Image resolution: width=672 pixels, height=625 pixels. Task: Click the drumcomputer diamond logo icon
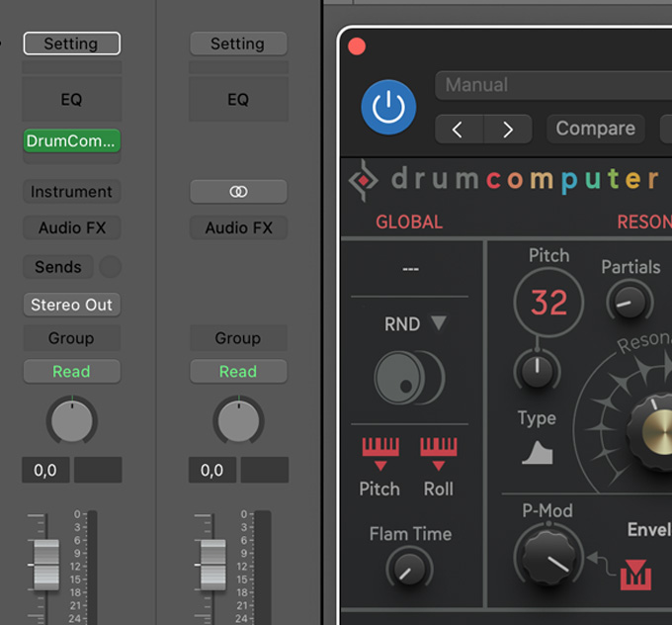[363, 181]
